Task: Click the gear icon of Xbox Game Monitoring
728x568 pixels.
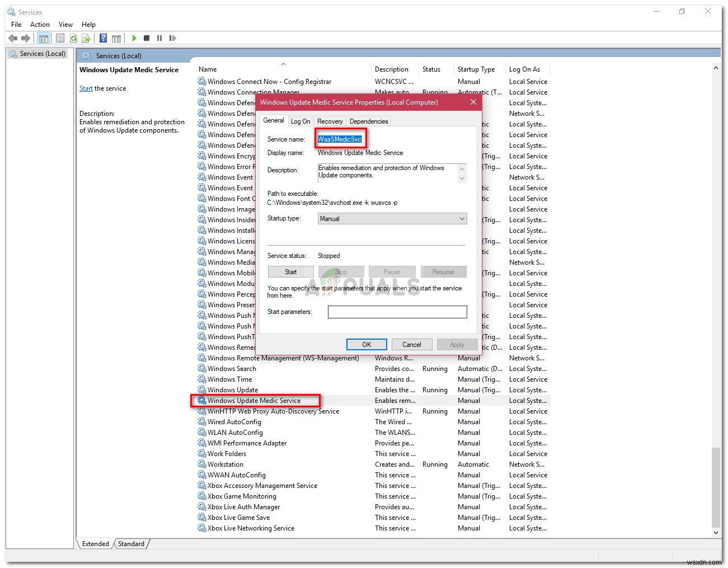Action: point(201,496)
